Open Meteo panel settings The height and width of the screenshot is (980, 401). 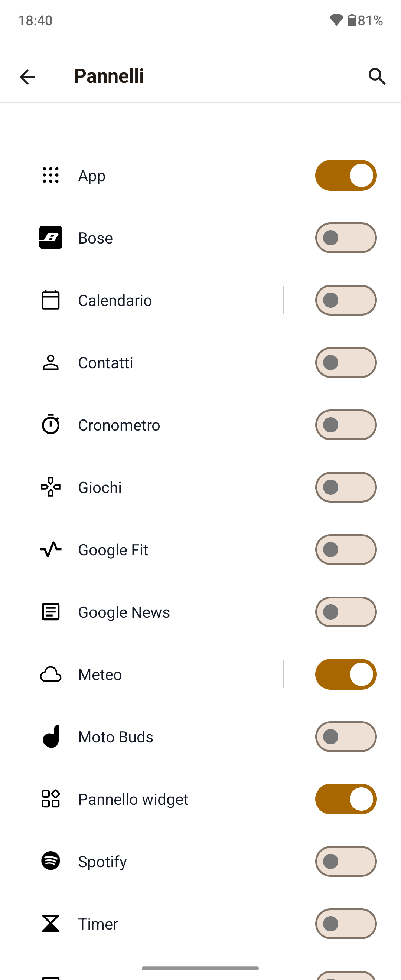click(x=152, y=674)
